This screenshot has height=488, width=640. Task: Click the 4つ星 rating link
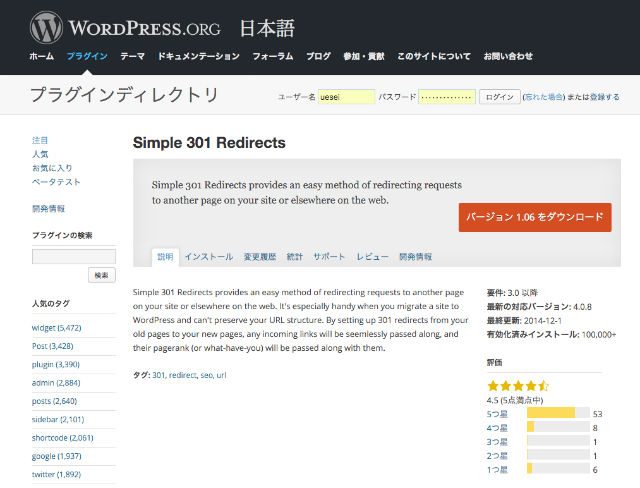click(x=497, y=428)
